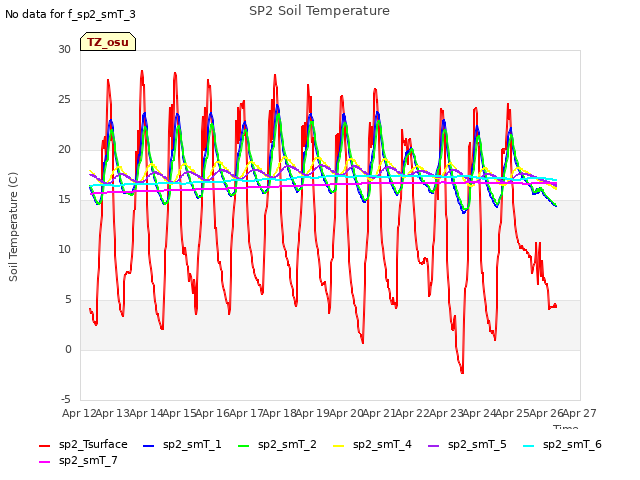640x480 pixels.
Task: Click the red sp2_Tsurface legend swatch
Action: (x=44, y=446)
